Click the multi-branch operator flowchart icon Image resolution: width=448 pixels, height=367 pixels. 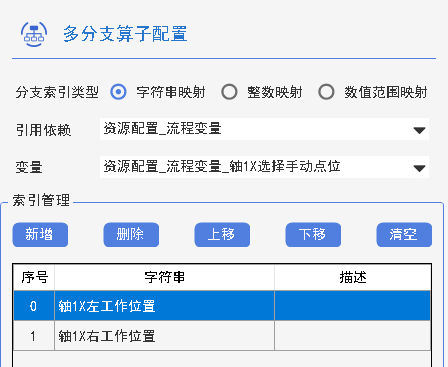pyautogui.click(x=34, y=34)
